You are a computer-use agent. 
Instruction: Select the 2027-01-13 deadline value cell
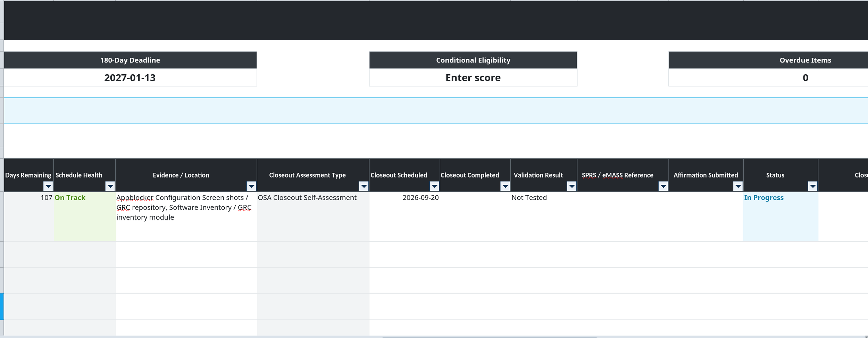pos(130,77)
